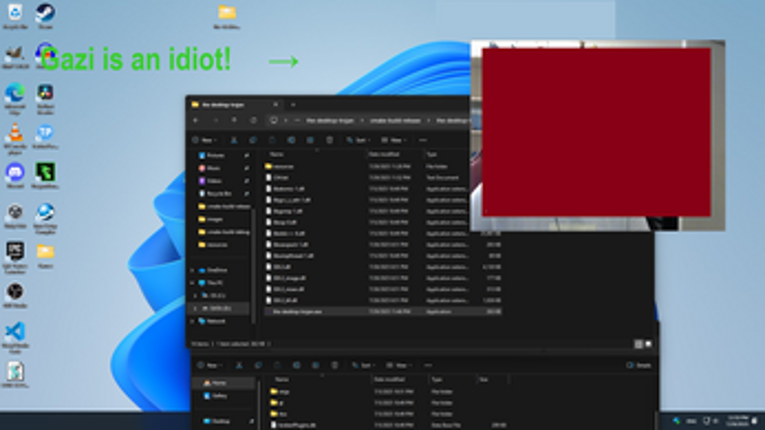Open the OBS Studio desktop shortcut
Viewport: 765px width, 430px height.
tap(15, 295)
